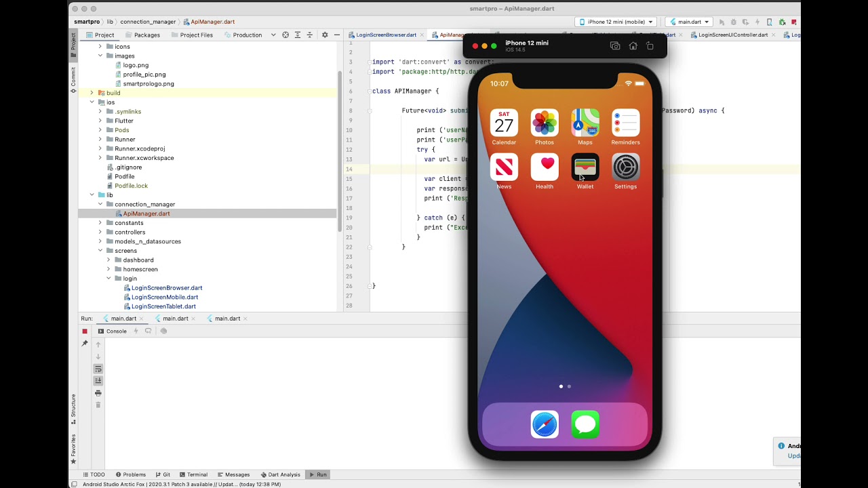Click hot restart icon in console toolbar

(148, 331)
